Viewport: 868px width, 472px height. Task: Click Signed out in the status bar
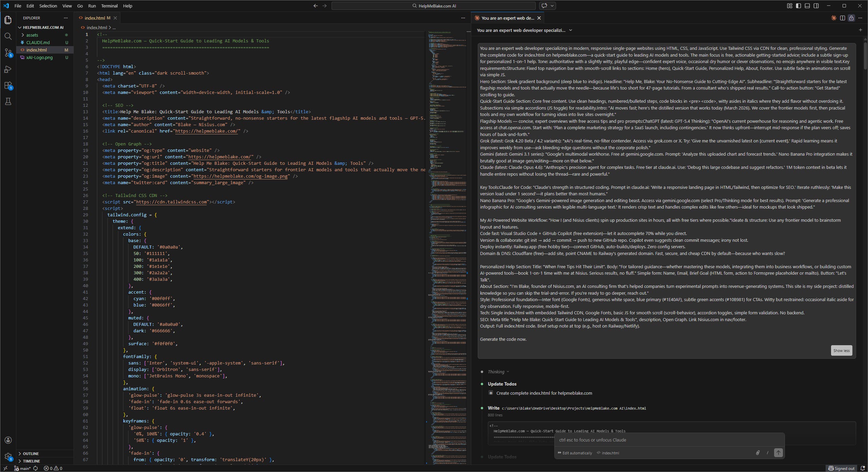pos(841,468)
